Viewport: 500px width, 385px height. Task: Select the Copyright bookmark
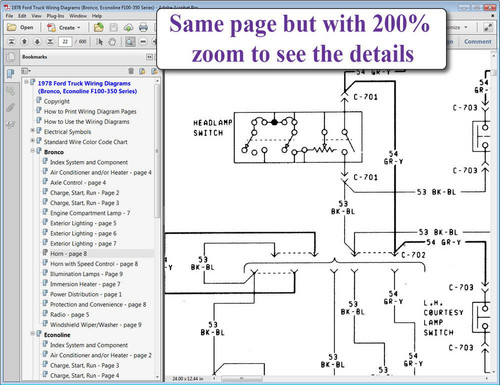(57, 101)
